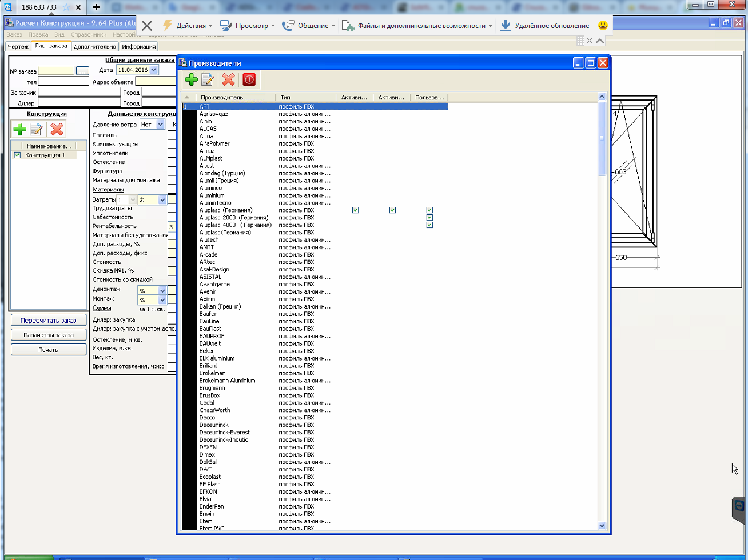Close the TeamViewer toolbar with X icon
Image resolution: width=748 pixels, height=560 pixels.
point(147,26)
